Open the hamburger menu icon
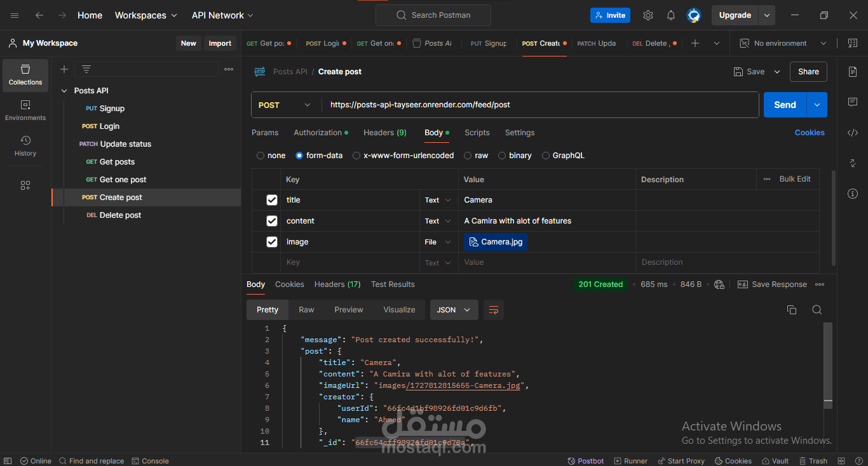 coord(15,15)
